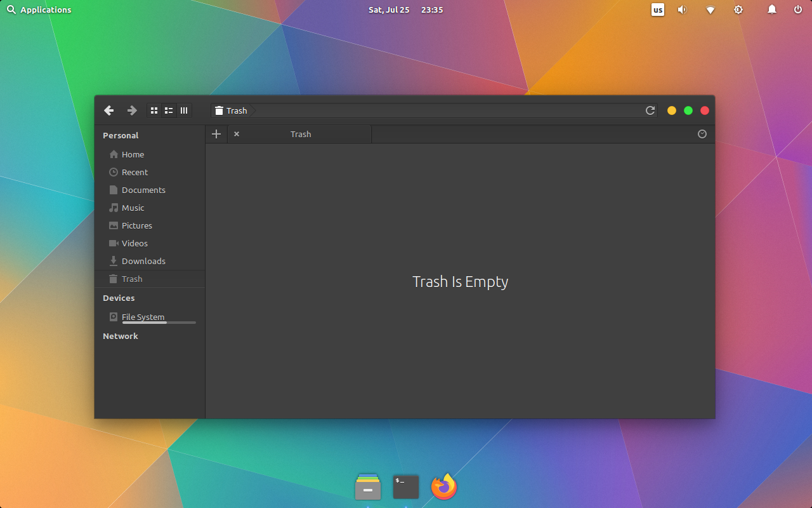Click the Trash breadcrumb in path bar
The image size is (812, 508).
231,110
